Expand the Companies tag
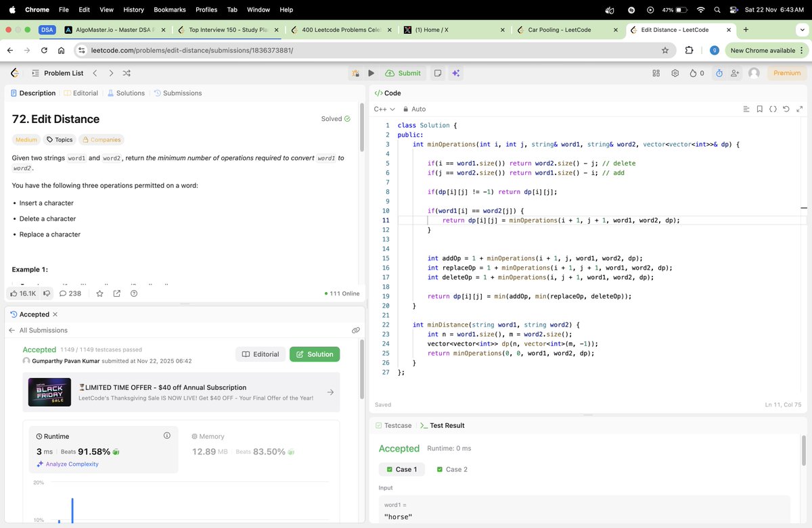The image size is (812, 528). click(x=101, y=140)
